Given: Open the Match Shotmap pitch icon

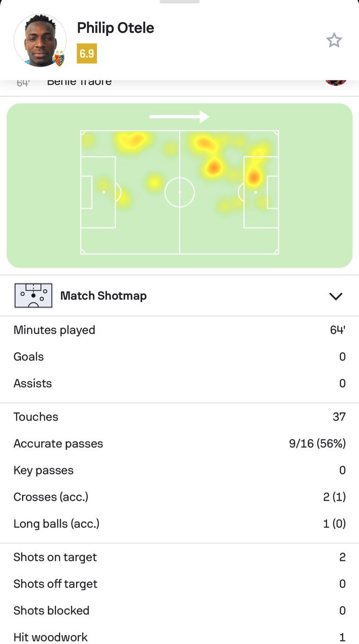Looking at the screenshot, I should coord(33,296).
